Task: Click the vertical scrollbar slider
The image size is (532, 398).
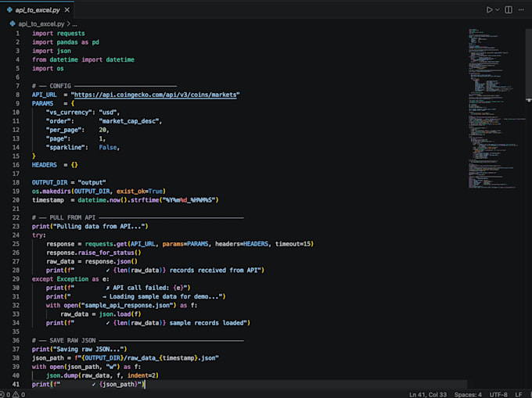Action: (x=529, y=64)
